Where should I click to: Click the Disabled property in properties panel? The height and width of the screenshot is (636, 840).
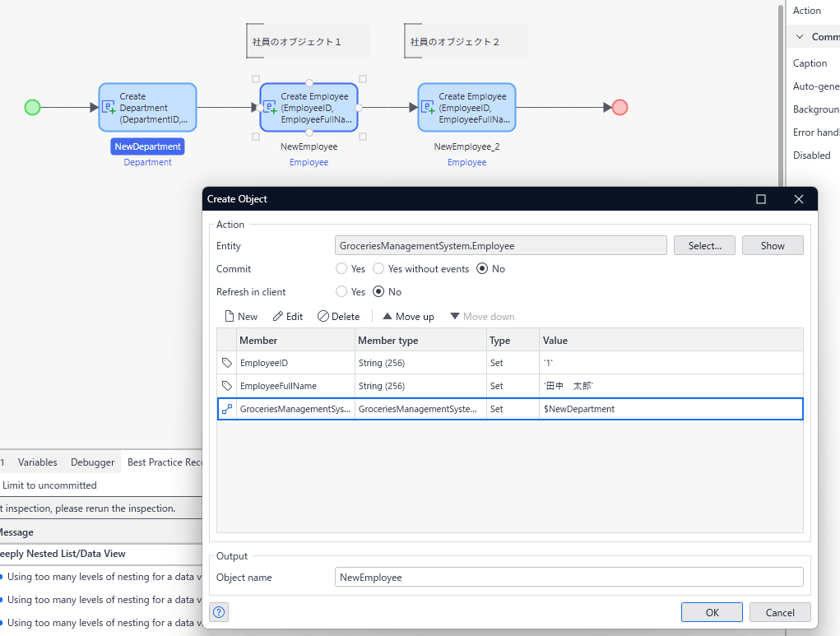[811, 156]
